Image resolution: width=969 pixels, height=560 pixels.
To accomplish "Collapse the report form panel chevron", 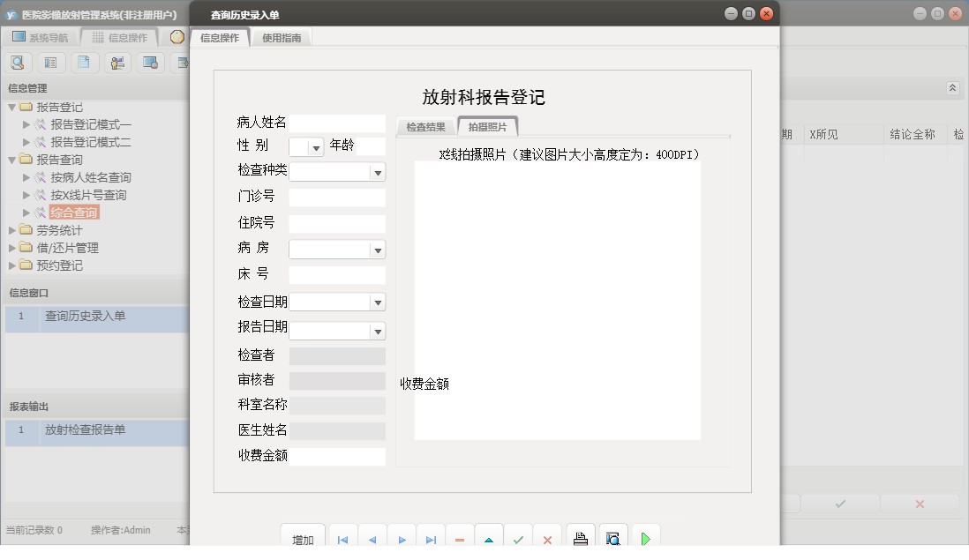I will point(951,88).
